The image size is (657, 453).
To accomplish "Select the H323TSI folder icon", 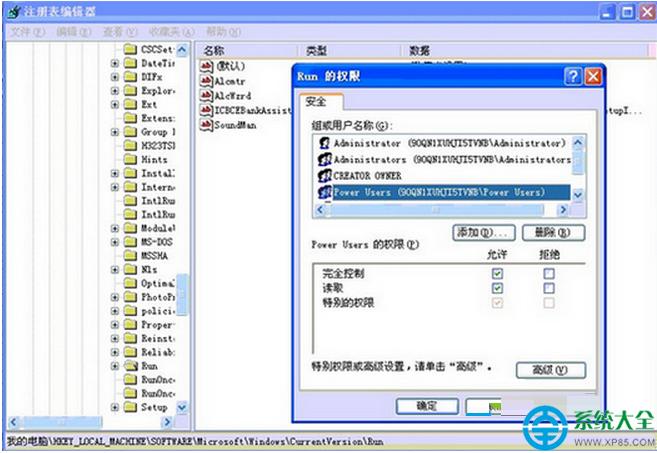I will point(131,146).
